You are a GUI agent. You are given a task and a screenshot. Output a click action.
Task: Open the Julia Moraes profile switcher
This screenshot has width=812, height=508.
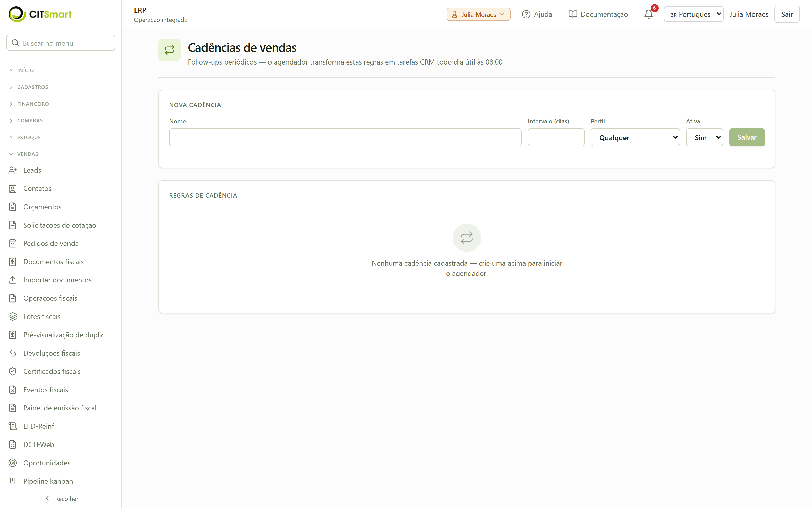click(x=478, y=14)
